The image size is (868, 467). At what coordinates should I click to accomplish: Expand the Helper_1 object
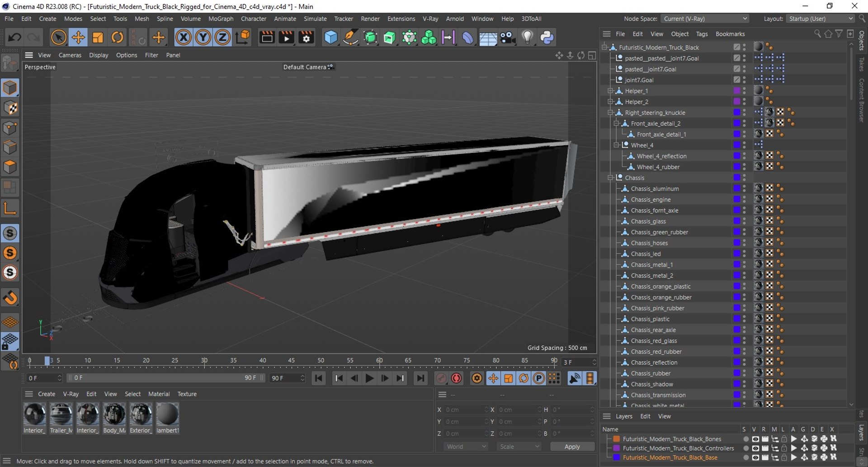pos(610,91)
